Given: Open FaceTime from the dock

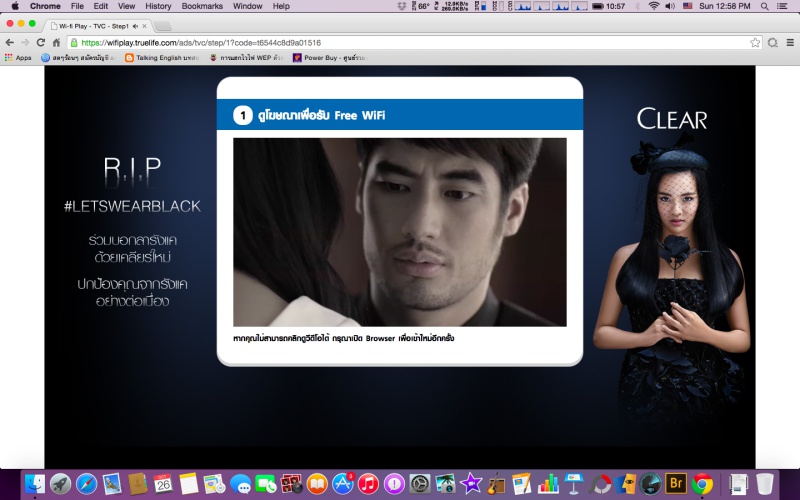Looking at the screenshot, I should pyautogui.click(x=266, y=484).
